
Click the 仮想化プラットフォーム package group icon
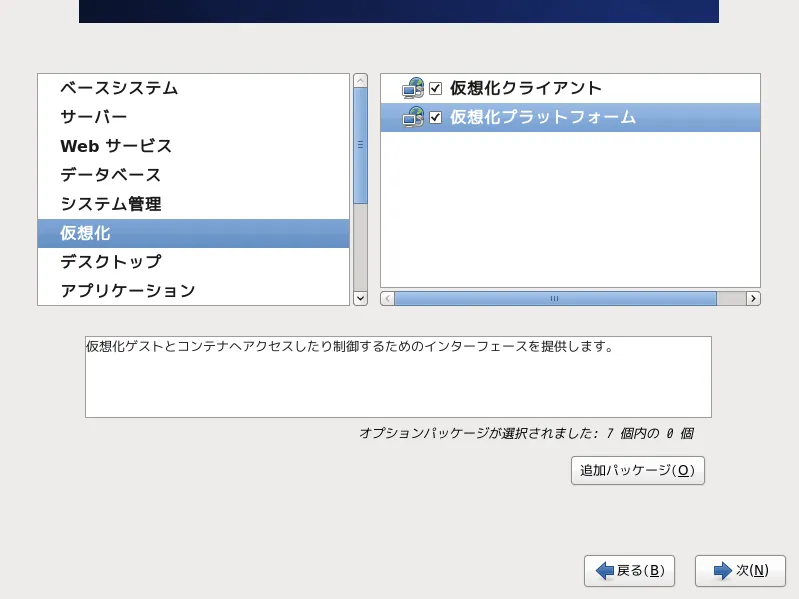[413, 117]
